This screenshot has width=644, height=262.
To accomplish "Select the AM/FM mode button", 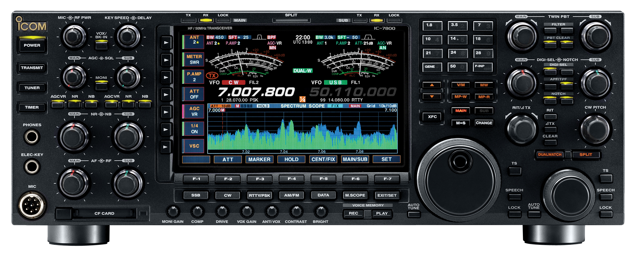I will coord(292,195).
